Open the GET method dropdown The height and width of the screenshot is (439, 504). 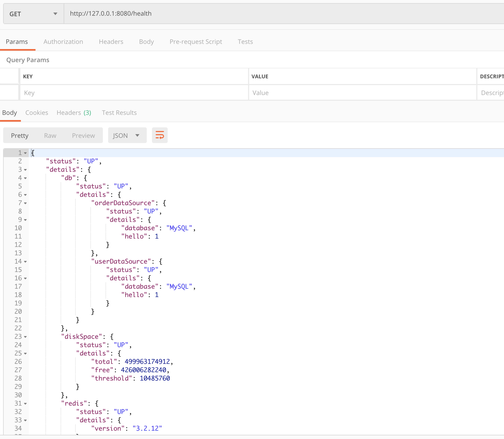click(x=34, y=14)
